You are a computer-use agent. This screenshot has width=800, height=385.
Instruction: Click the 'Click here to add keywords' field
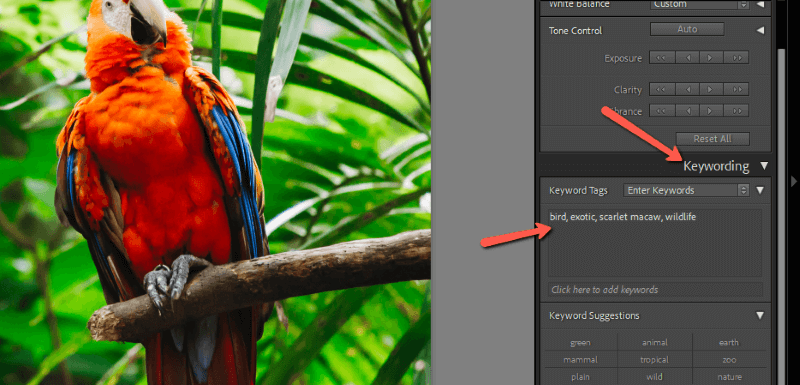[655, 290]
